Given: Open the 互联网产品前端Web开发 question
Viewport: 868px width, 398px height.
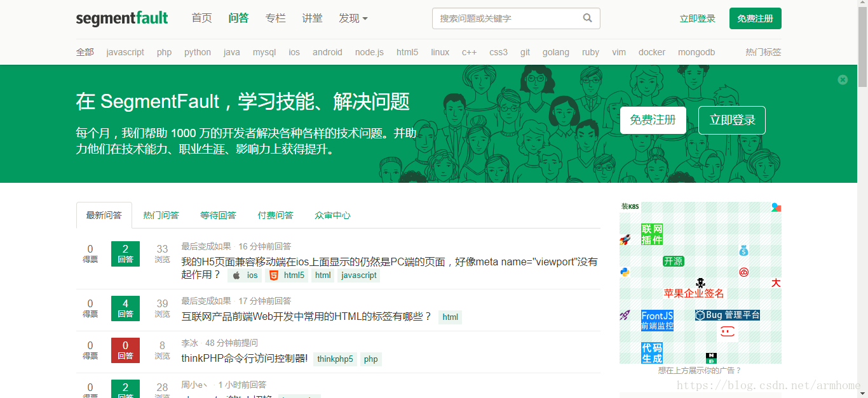Looking at the screenshot, I should pyautogui.click(x=307, y=317).
